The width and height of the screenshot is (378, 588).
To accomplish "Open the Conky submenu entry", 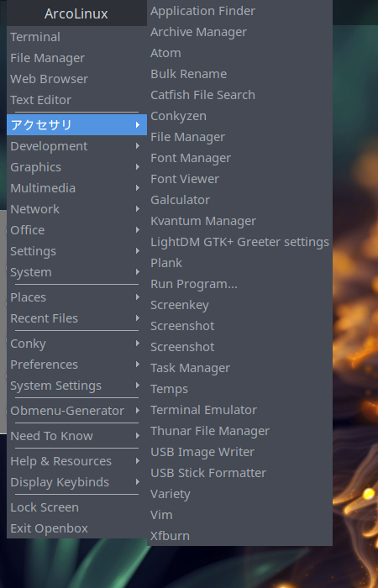I will coord(77,343).
